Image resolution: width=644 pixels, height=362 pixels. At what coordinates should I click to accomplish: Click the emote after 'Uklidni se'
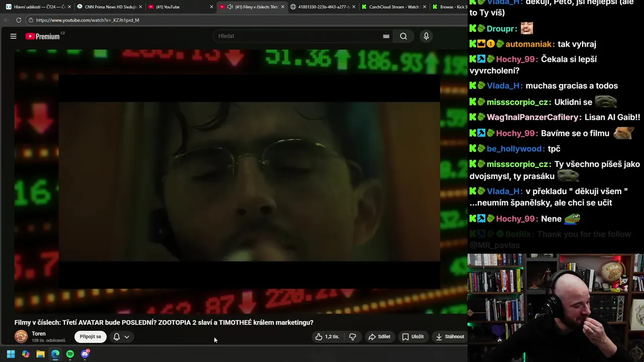point(606,102)
